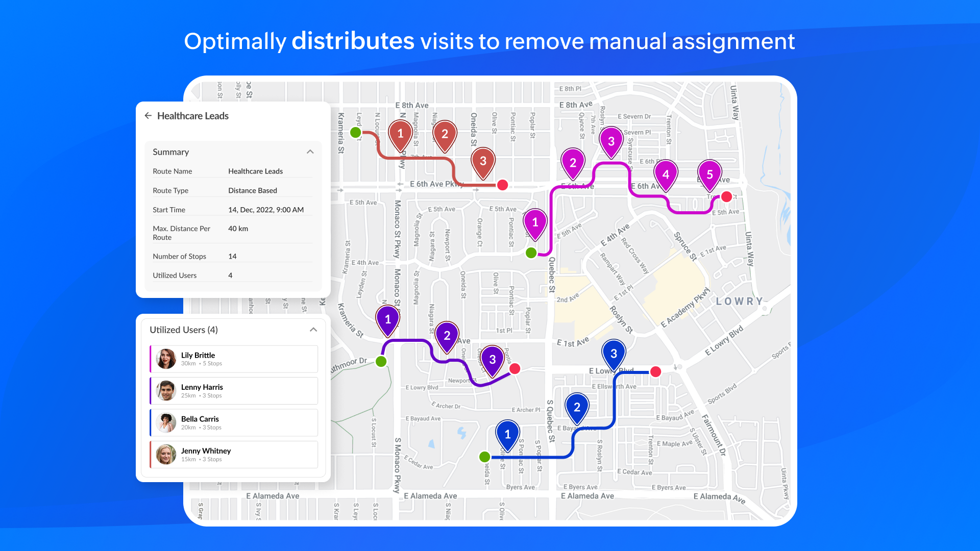Image resolution: width=980 pixels, height=551 pixels.
Task: Click purple pin number 1
Action: 387,319
